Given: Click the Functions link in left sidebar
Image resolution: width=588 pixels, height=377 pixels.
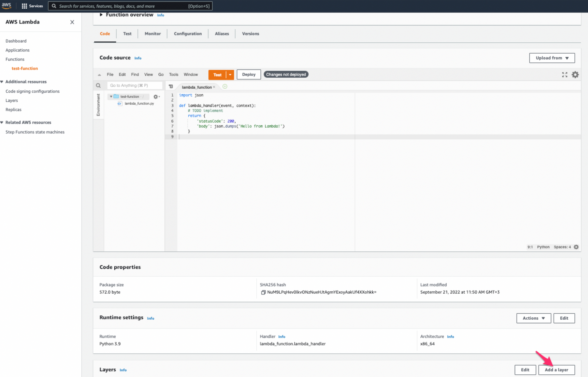Looking at the screenshot, I should (15, 59).
